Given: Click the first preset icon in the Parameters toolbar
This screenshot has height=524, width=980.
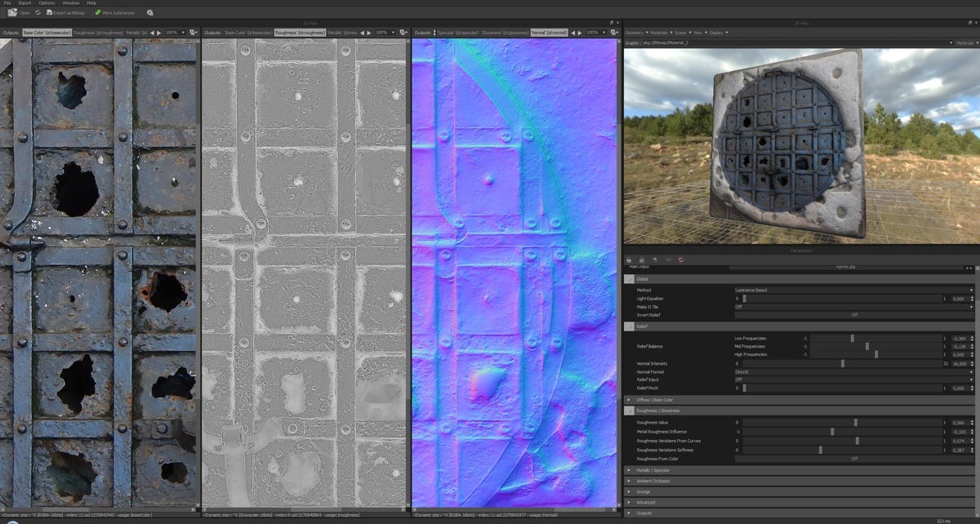Looking at the screenshot, I should pos(629,259).
